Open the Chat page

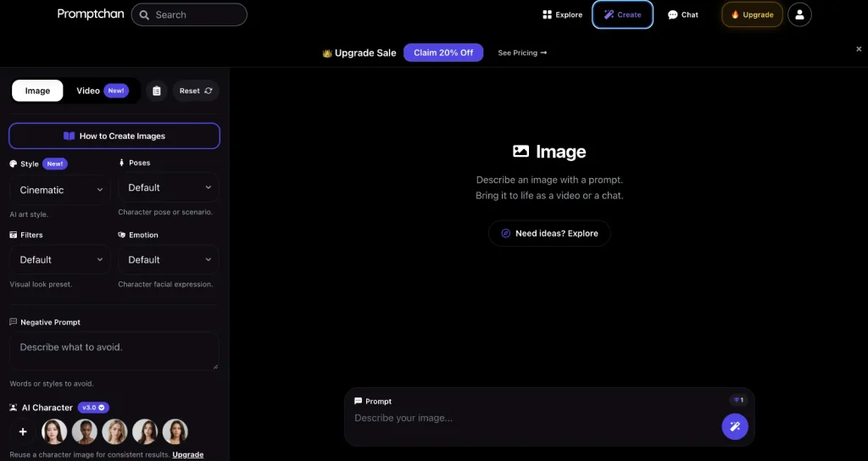(x=682, y=15)
